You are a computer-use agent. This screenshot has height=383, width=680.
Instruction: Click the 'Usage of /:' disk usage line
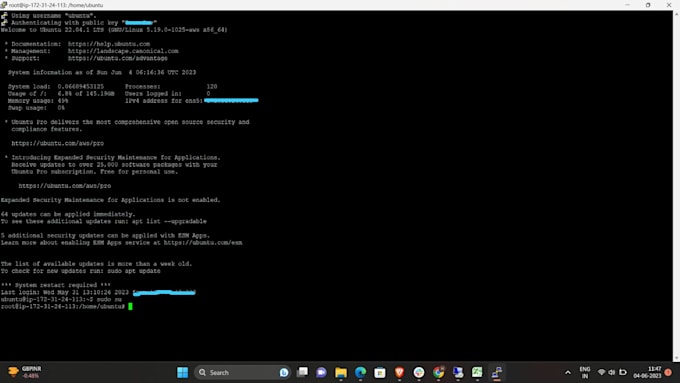pyautogui.click(x=61, y=93)
